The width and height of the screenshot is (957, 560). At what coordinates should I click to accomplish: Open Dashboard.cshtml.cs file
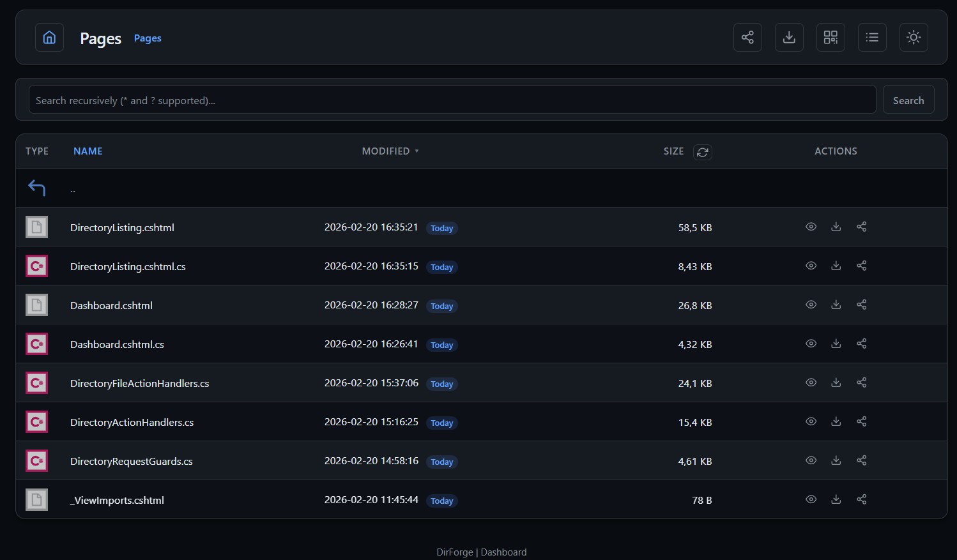tap(117, 344)
